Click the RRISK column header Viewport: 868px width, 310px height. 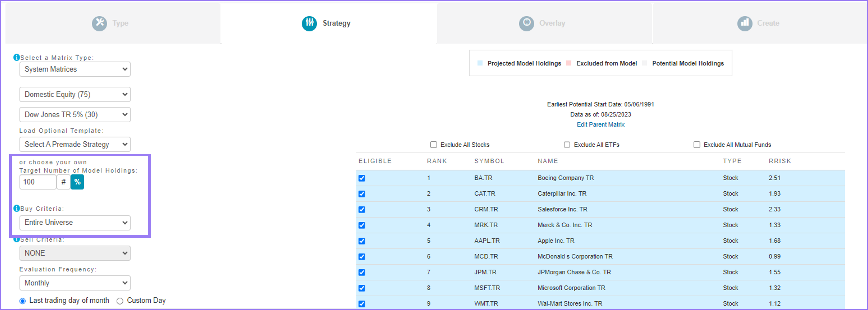780,161
